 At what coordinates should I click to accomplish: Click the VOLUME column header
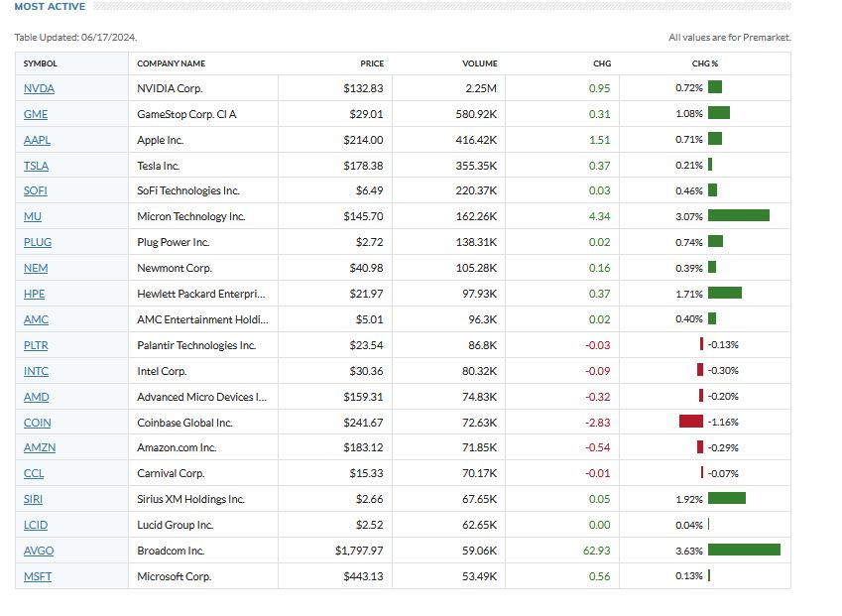click(479, 63)
